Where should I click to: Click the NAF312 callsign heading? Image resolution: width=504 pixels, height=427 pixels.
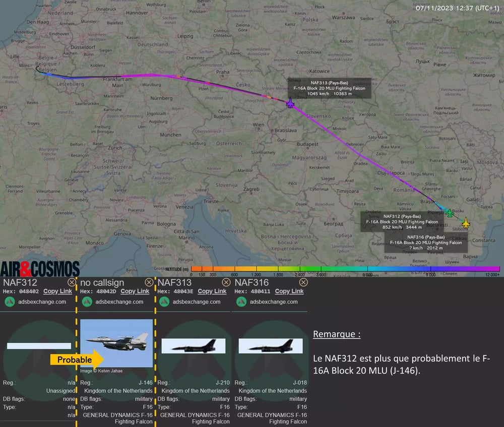coord(20,283)
